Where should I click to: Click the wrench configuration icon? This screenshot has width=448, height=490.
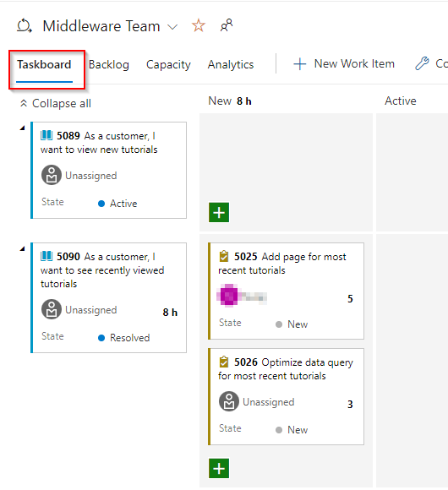pyautogui.click(x=422, y=63)
